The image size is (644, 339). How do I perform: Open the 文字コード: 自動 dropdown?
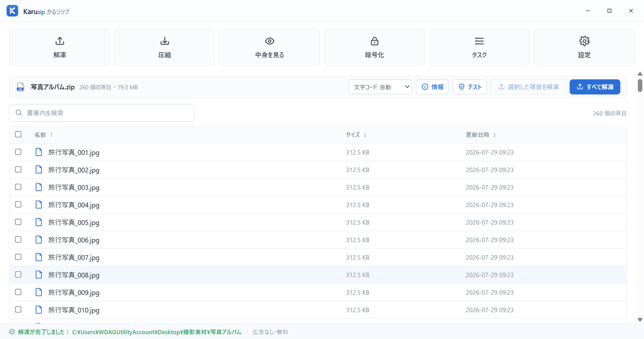[380, 87]
